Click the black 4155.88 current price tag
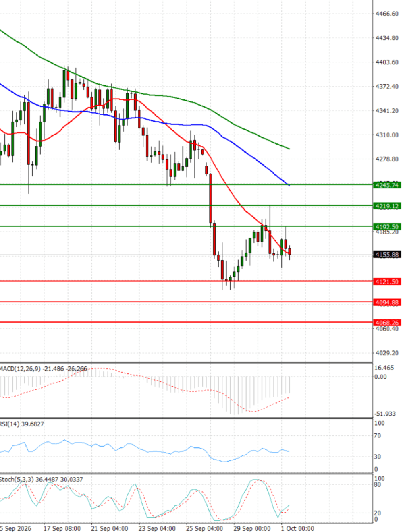This screenshot has height=532, width=403. 387,255
